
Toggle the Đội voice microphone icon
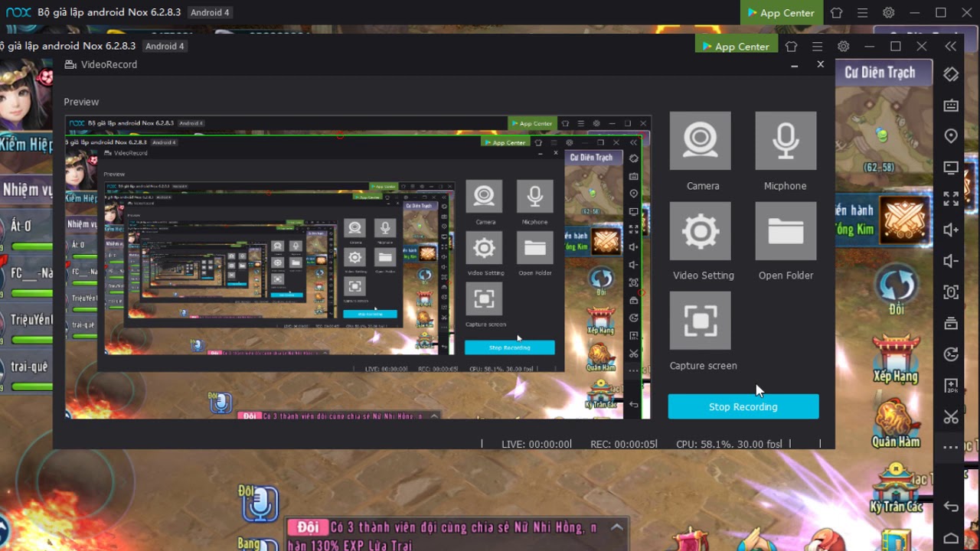(259, 502)
